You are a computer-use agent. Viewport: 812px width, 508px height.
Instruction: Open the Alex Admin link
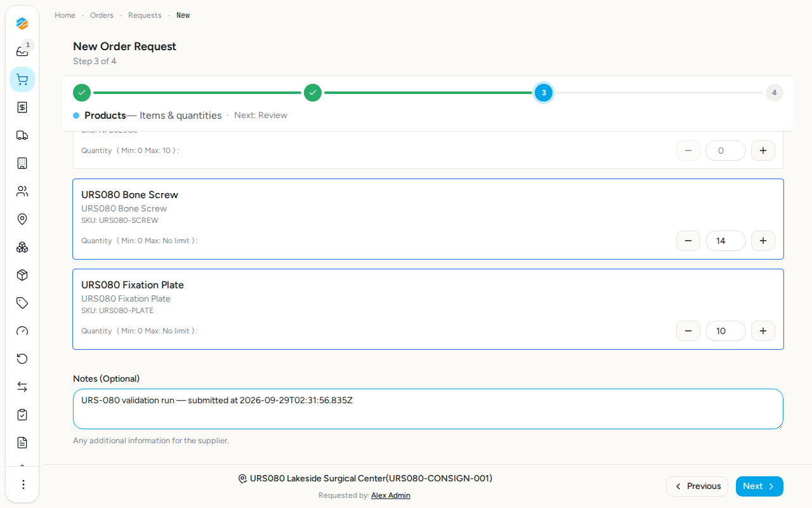(x=391, y=495)
